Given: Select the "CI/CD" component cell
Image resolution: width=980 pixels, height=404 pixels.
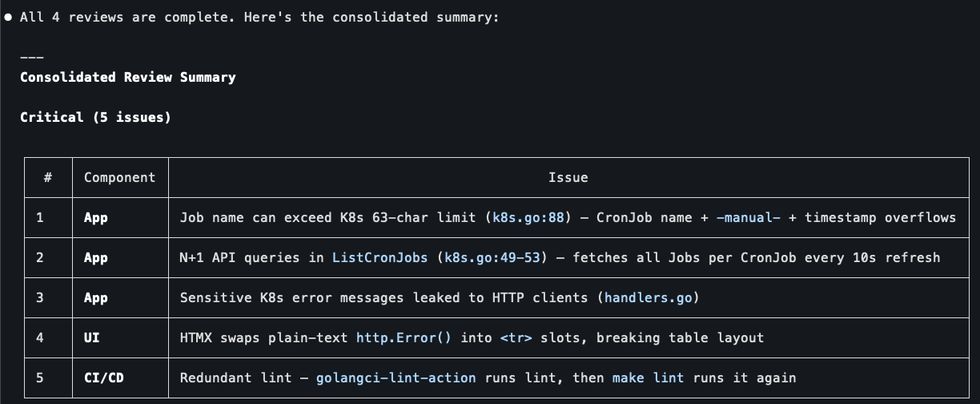Looking at the screenshot, I should pos(104,378).
